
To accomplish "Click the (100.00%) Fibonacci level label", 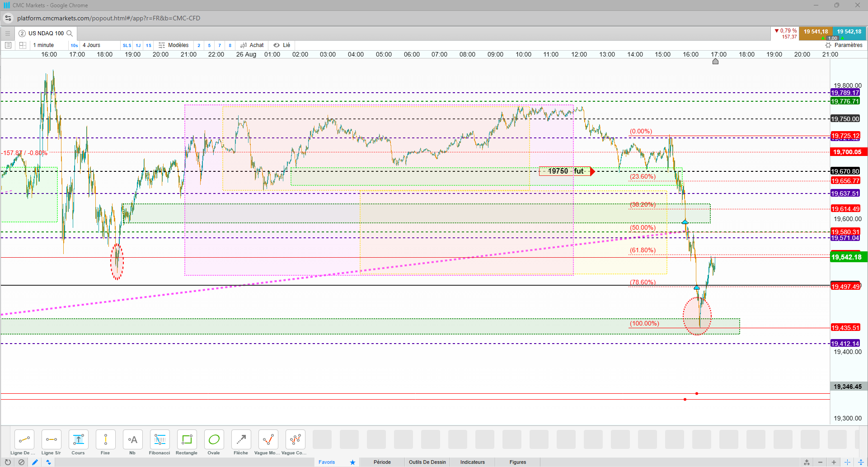I will coord(644,323).
